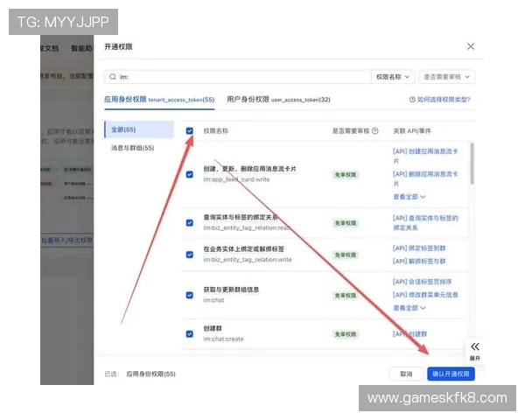Open the 是否需要审核 filter dropdown
This screenshot has width=525, height=420.
[x=446, y=77]
